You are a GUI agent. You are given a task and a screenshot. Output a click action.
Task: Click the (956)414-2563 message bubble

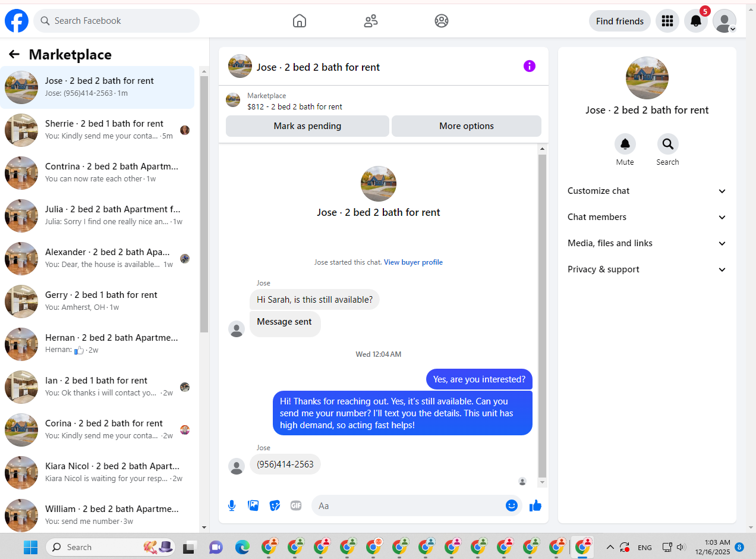285,464
